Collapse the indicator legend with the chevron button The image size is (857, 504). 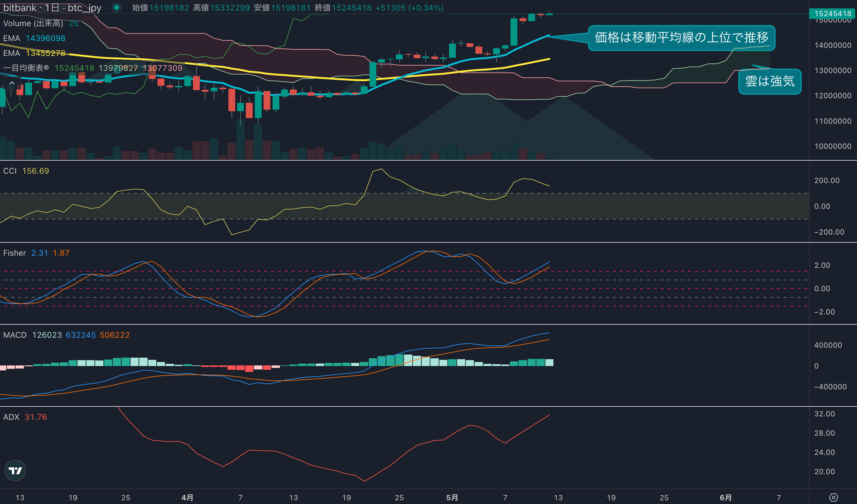click(x=12, y=83)
